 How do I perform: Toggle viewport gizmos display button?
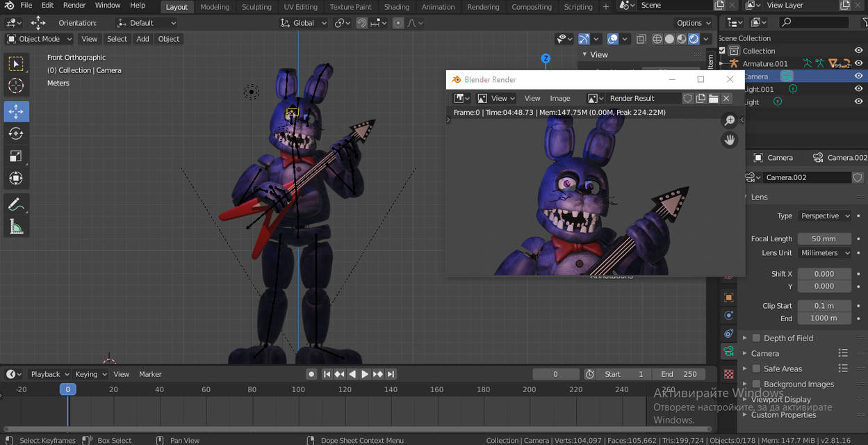click(584, 39)
